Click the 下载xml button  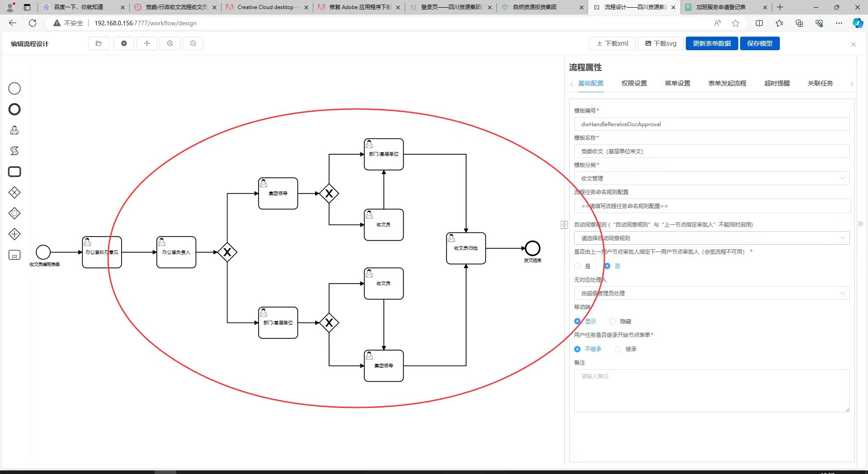tap(612, 43)
